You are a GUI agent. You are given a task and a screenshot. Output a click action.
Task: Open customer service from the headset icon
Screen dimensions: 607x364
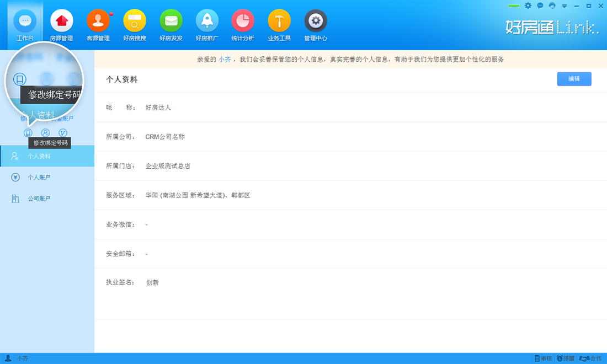[552, 6]
